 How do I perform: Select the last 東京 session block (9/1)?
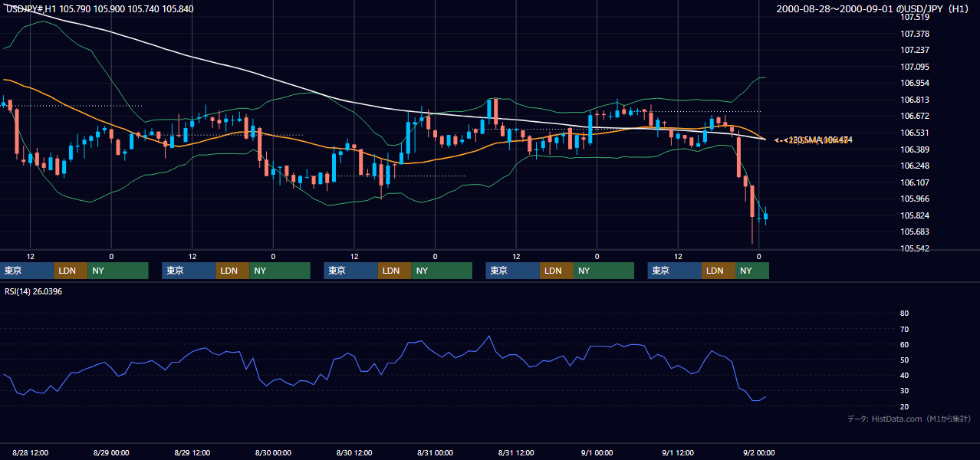[x=675, y=271]
